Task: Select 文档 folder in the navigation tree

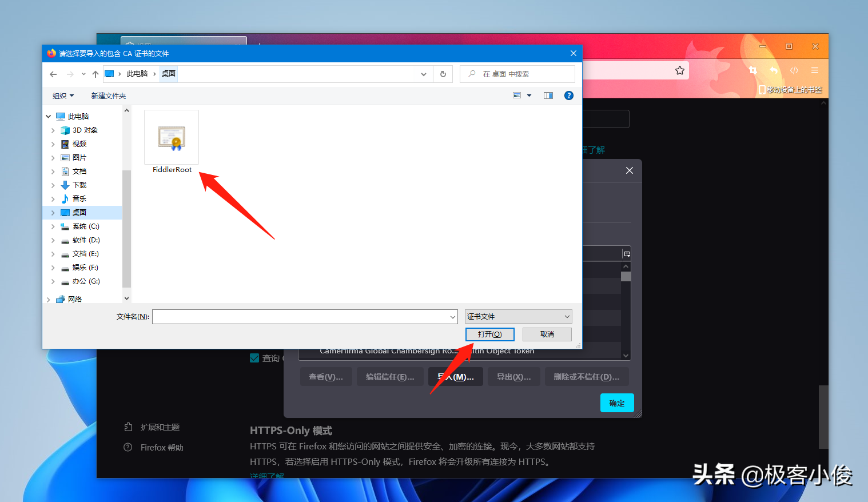Action: (x=79, y=172)
